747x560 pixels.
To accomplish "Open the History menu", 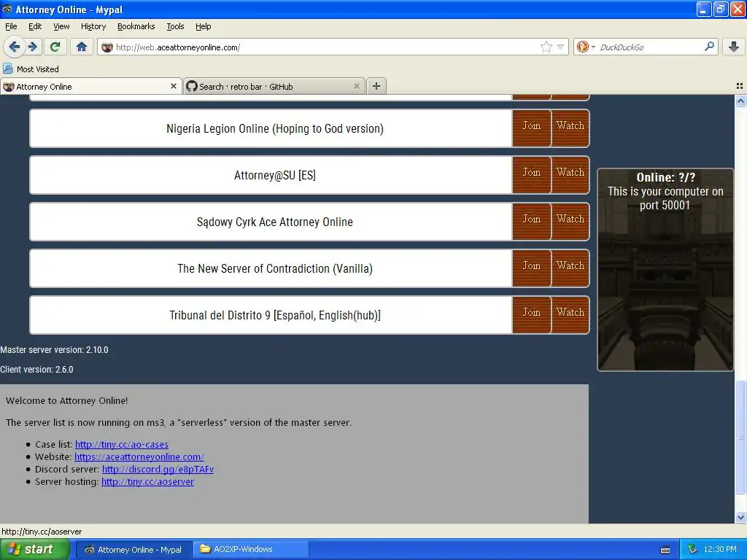I will click(93, 26).
